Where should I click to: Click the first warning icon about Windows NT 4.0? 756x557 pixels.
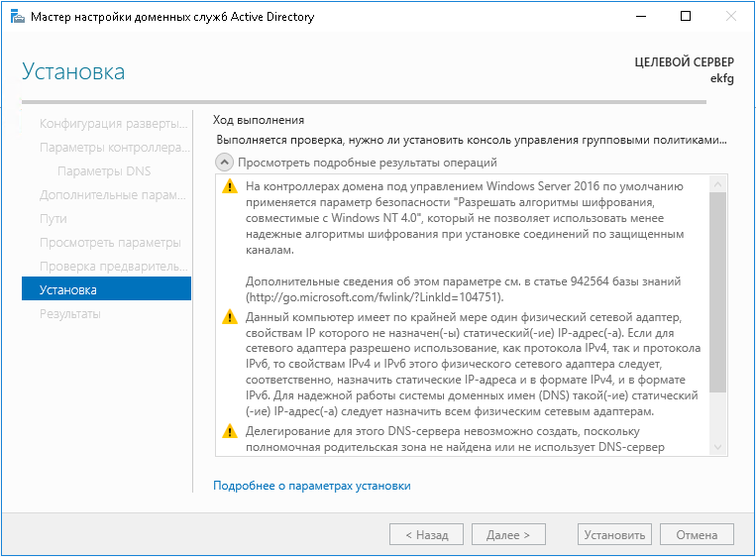coord(230,186)
